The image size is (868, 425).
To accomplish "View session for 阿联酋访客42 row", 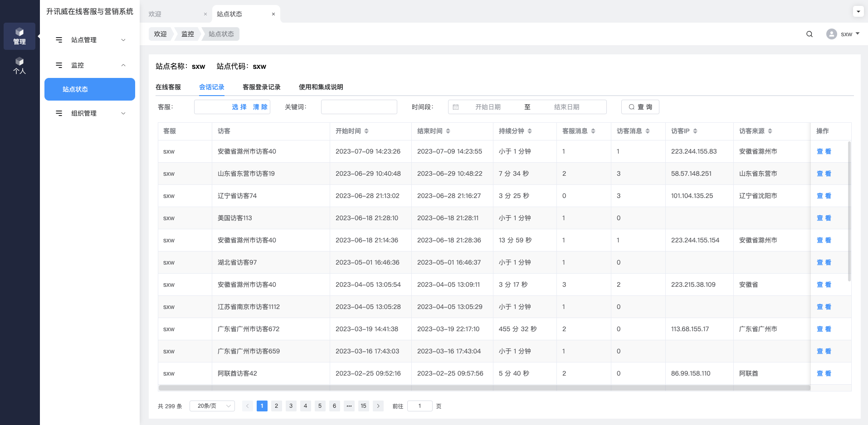I will [x=824, y=373].
